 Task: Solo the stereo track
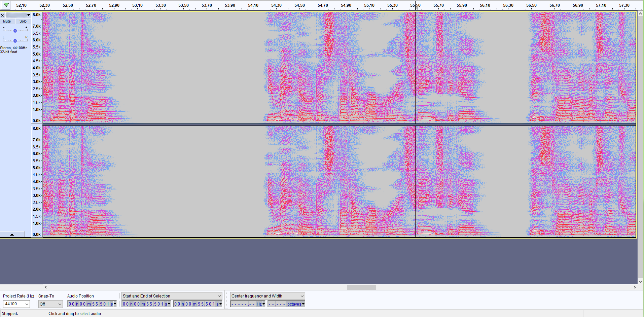(x=23, y=21)
